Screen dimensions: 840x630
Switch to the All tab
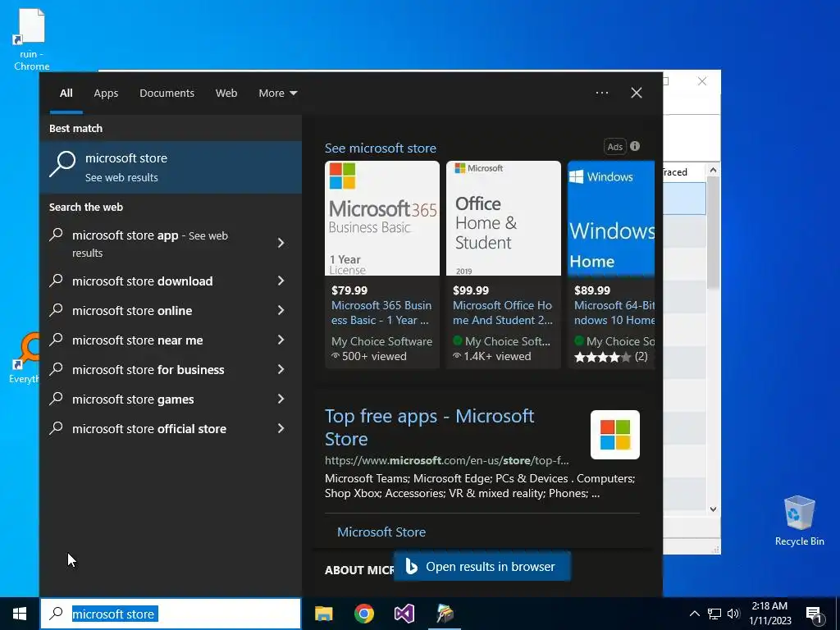(66, 94)
